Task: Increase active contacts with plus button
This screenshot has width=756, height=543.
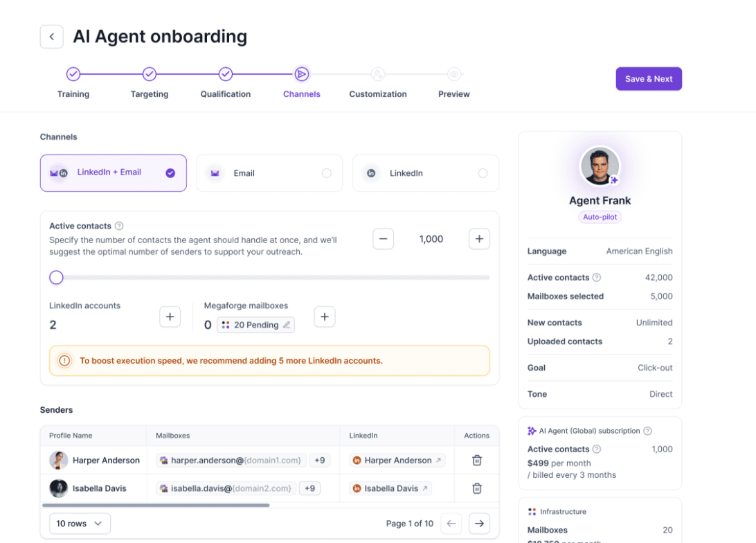Action: pyautogui.click(x=479, y=239)
